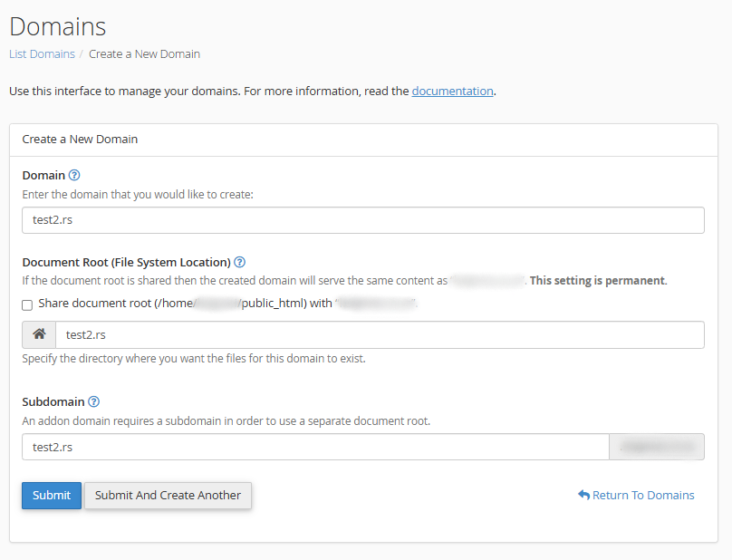Click the Subdomain help question icon
Image resolution: width=732 pixels, height=560 pixels.
click(94, 401)
